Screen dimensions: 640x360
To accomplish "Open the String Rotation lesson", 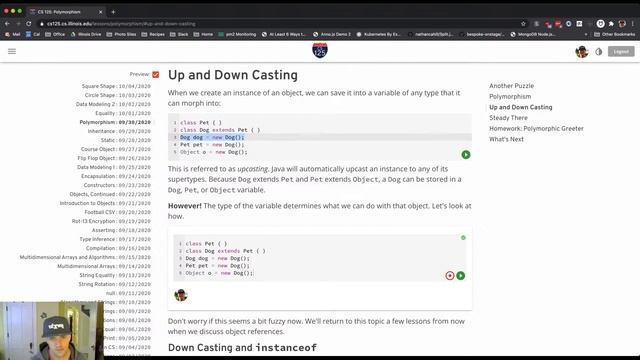I will pos(115,284).
